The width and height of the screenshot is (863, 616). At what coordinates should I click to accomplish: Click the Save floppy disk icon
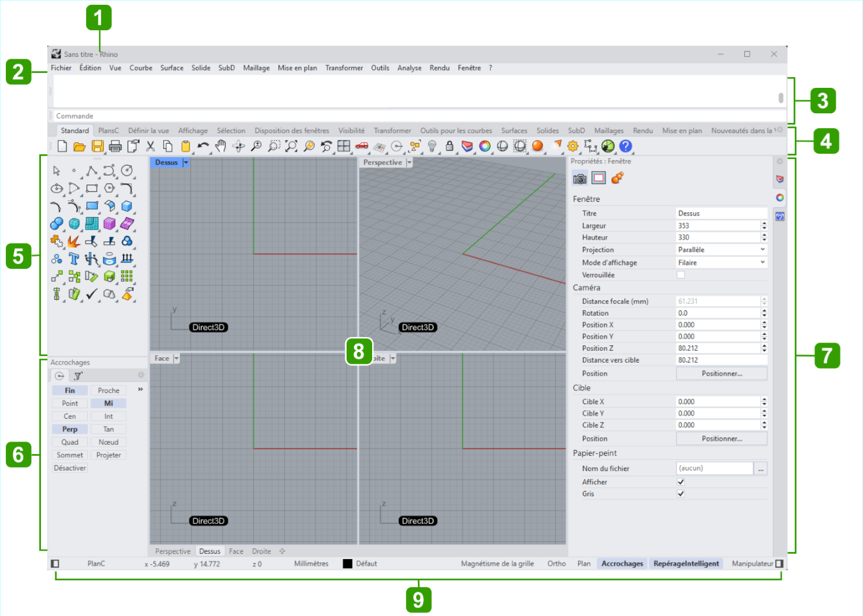[97, 146]
